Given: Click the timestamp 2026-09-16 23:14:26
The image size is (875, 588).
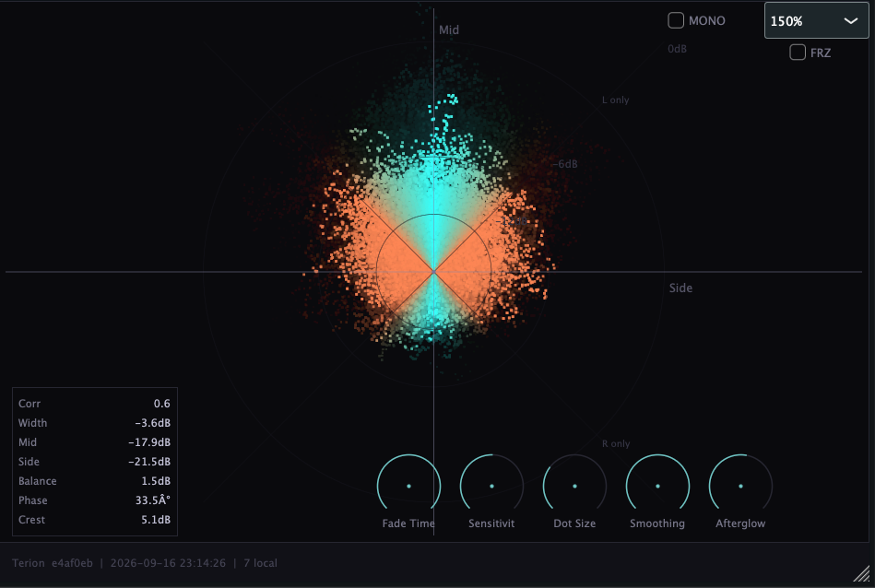Looking at the screenshot, I should [x=168, y=563].
